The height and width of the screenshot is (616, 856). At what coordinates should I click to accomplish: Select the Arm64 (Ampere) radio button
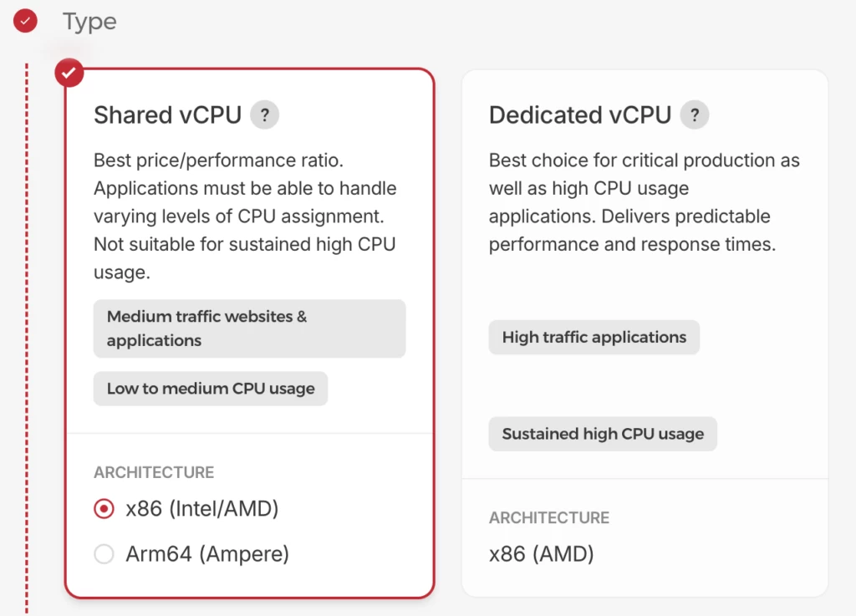pos(104,554)
